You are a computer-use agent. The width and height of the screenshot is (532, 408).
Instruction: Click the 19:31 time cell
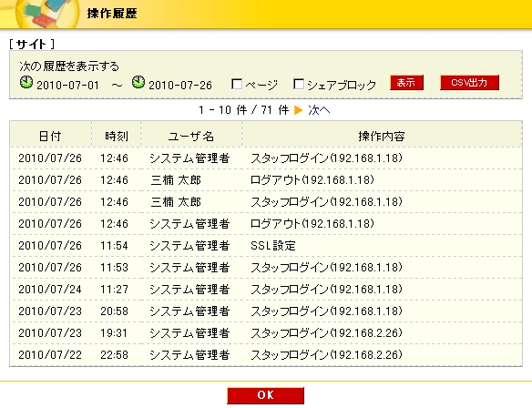click(114, 333)
